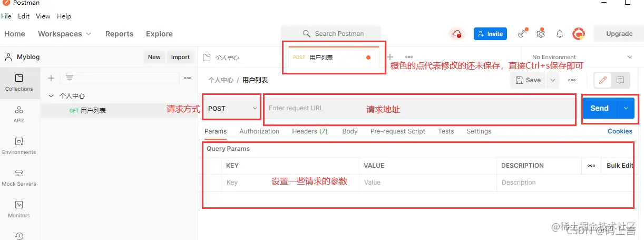This screenshot has width=644, height=240.
Task: Switch to build mode pencil icon
Action: [x=603, y=80]
